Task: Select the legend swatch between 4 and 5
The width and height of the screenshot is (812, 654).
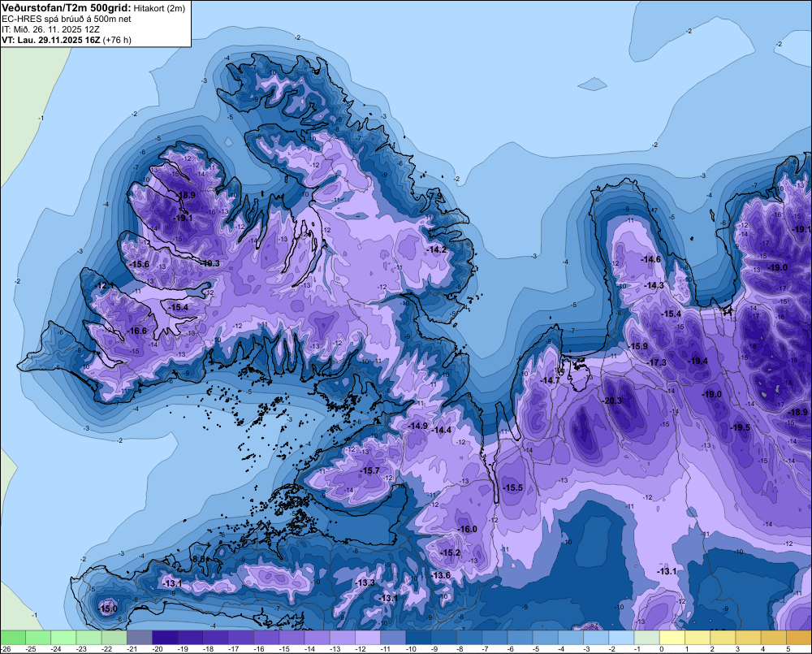Action: [x=774, y=638]
